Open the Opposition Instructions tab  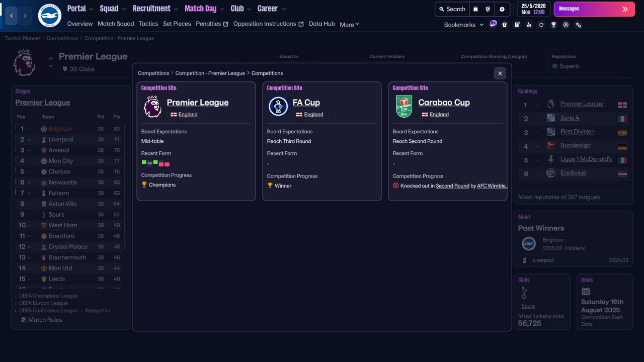(268, 24)
